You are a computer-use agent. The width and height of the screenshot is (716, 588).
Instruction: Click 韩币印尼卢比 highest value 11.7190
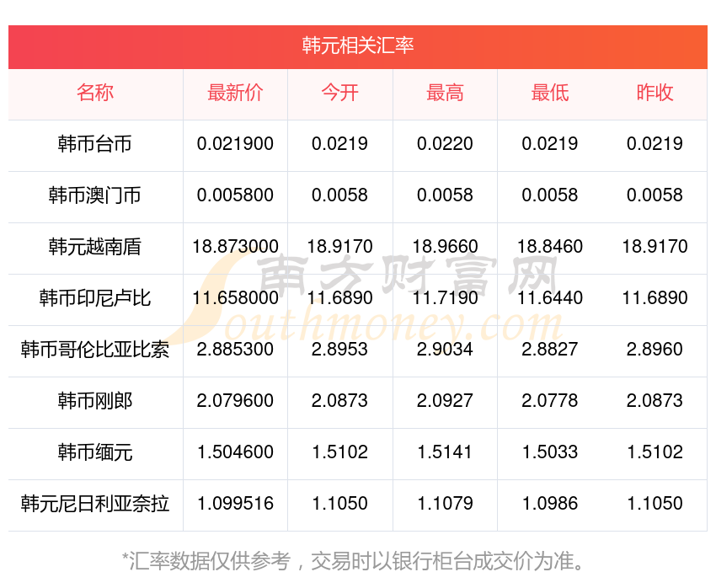445,298
